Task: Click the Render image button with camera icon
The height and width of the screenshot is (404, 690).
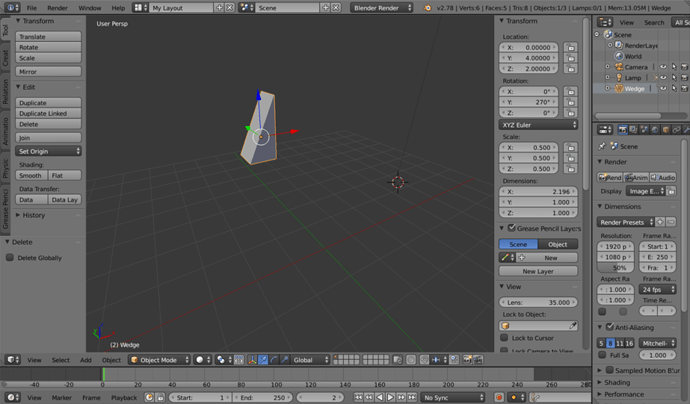Action: click(609, 177)
